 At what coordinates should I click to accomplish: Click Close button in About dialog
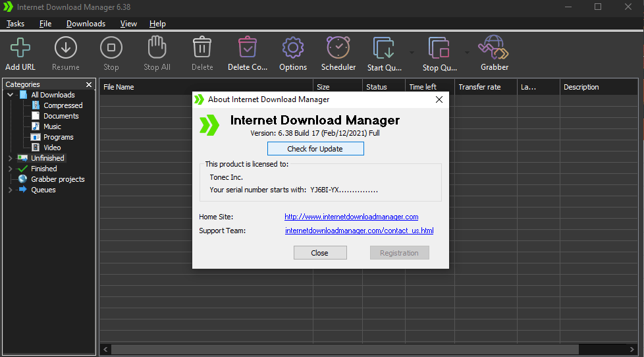click(x=320, y=253)
